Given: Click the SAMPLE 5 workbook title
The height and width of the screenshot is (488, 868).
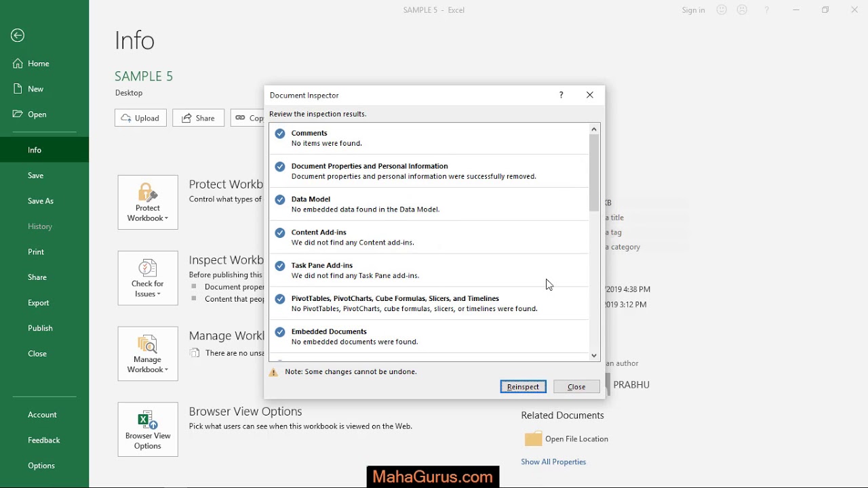Looking at the screenshot, I should pos(144,76).
